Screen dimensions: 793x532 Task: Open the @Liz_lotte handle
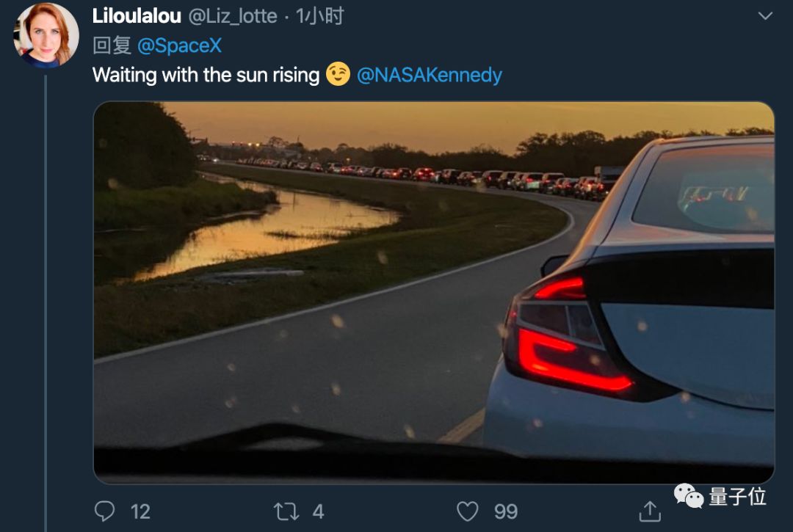[x=233, y=15]
